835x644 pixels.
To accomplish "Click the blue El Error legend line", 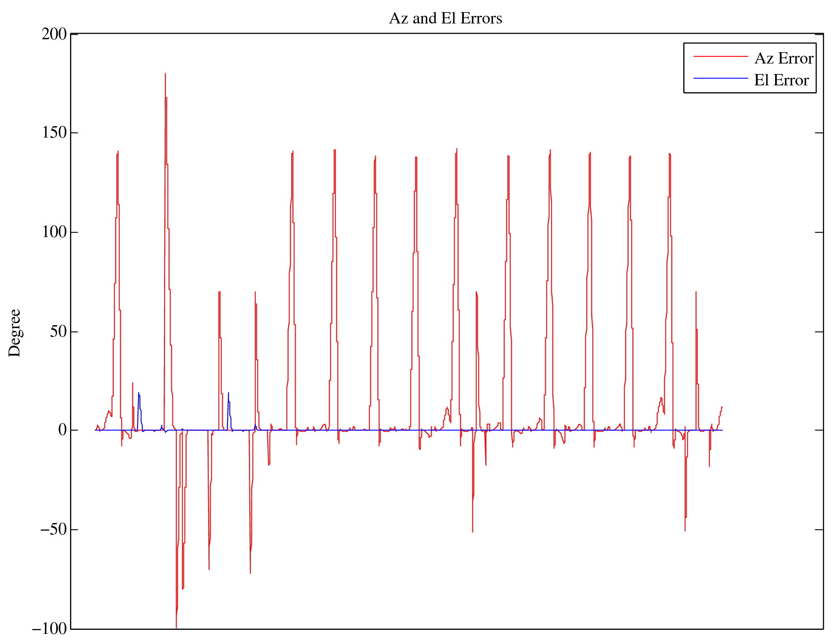I will point(720,78).
